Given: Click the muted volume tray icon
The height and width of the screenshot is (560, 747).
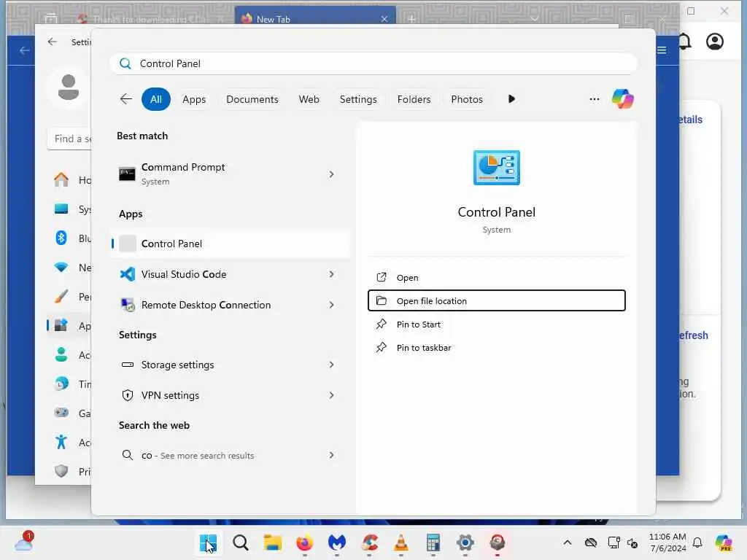Looking at the screenshot, I should click(x=632, y=542).
